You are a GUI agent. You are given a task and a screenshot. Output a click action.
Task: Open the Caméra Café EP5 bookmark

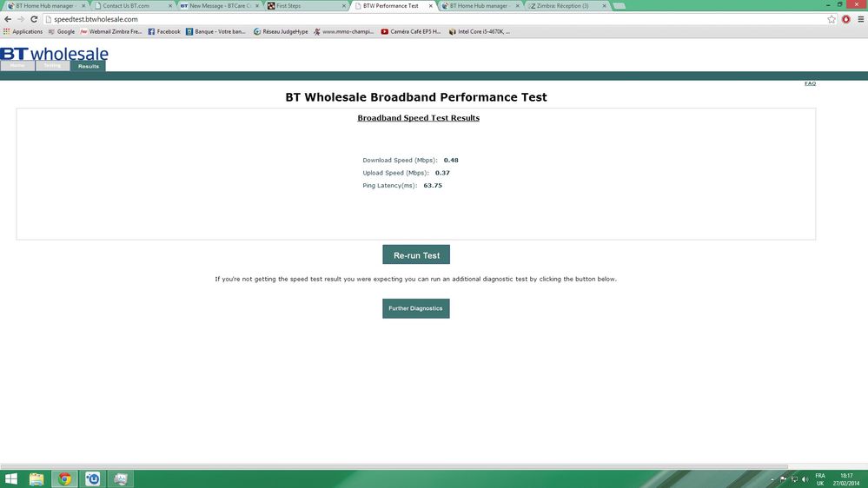[x=411, y=31]
